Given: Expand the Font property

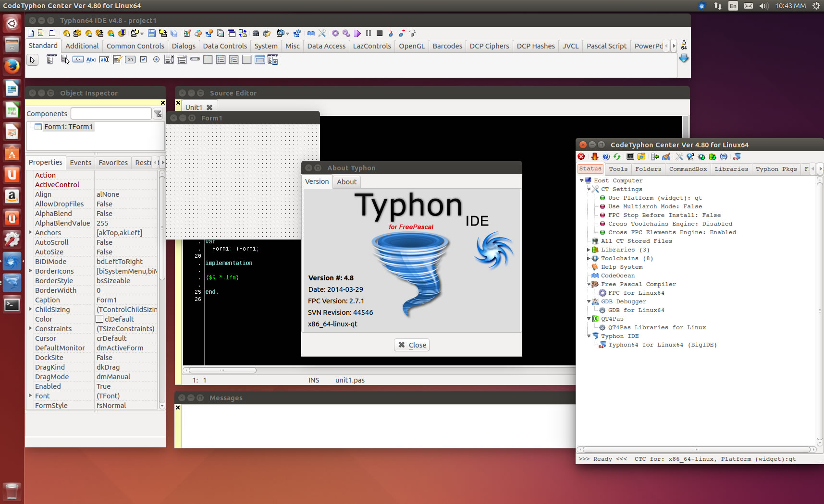Looking at the screenshot, I should click(x=30, y=396).
